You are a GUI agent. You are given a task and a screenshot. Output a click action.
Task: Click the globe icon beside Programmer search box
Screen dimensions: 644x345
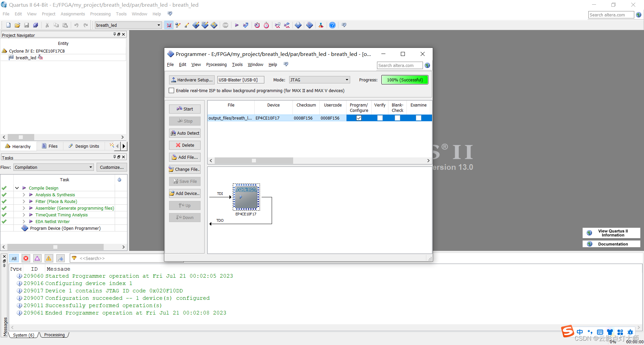[x=427, y=65]
